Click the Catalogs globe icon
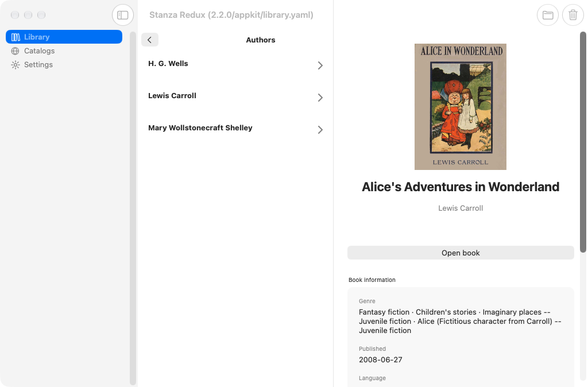The height and width of the screenshot is (387, 588). pos(16,51)
